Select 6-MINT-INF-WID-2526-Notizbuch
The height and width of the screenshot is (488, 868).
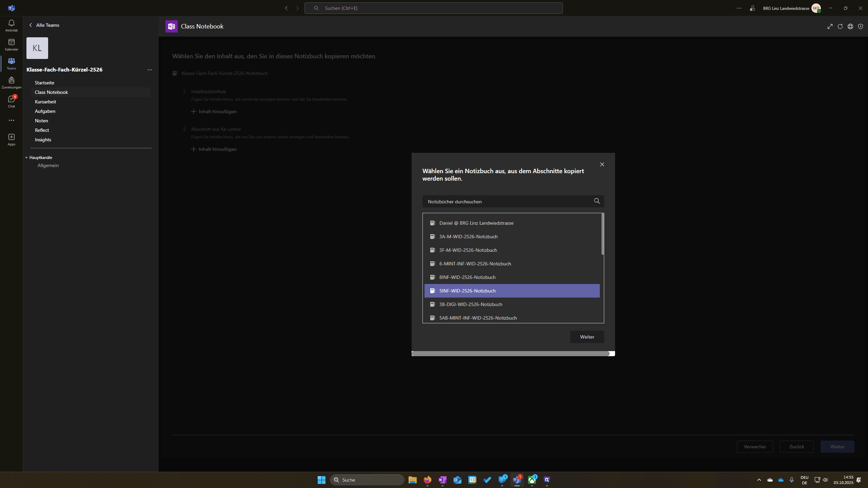pos(512,264)
